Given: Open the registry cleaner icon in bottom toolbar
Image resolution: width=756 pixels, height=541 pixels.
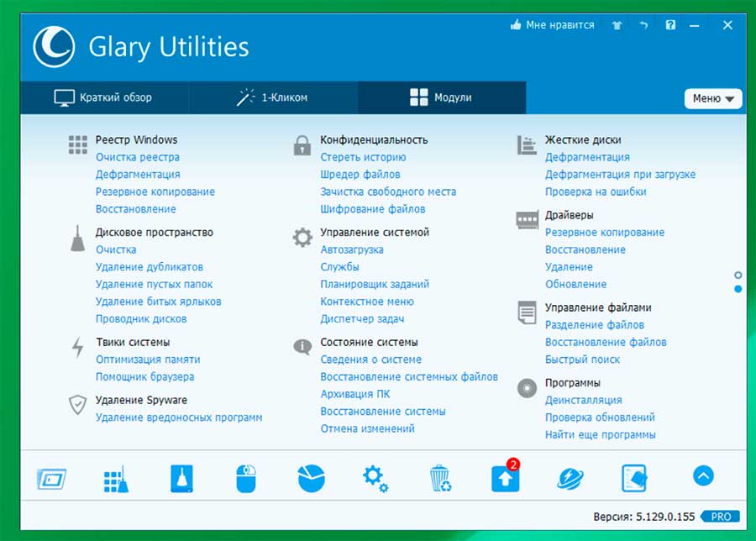Looking at the screenshot, I should pos(115,478).
